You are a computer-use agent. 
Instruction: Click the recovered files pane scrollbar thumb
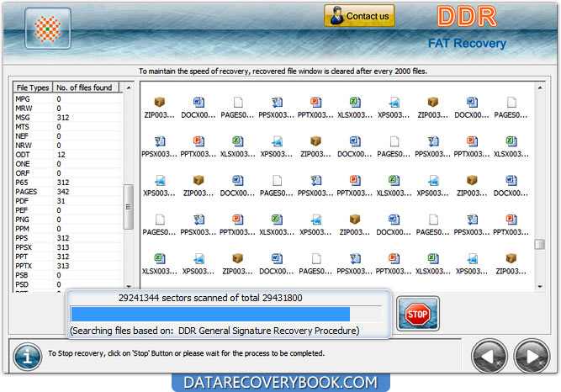pyautogui.click(x=540, y=245)
